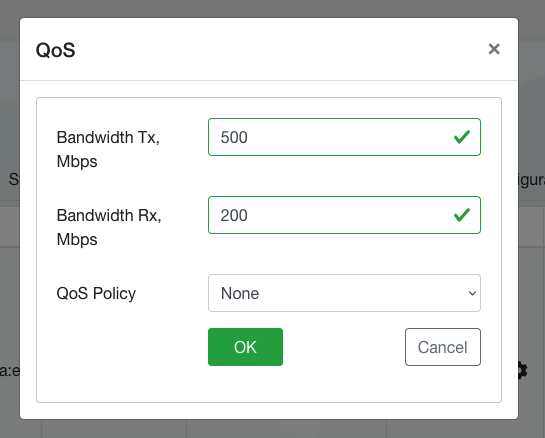Click the gear icon behind the dialog

[522, 370]
